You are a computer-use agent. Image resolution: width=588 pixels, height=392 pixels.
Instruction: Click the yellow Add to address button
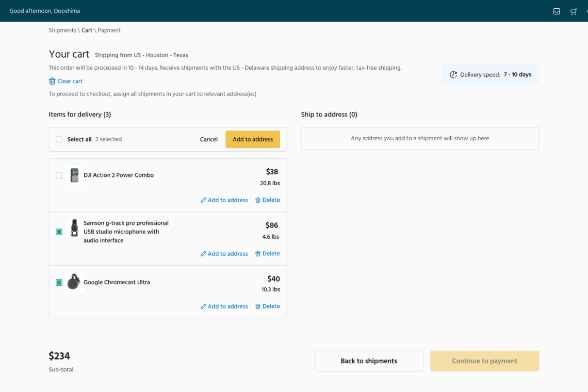(253, 140)
